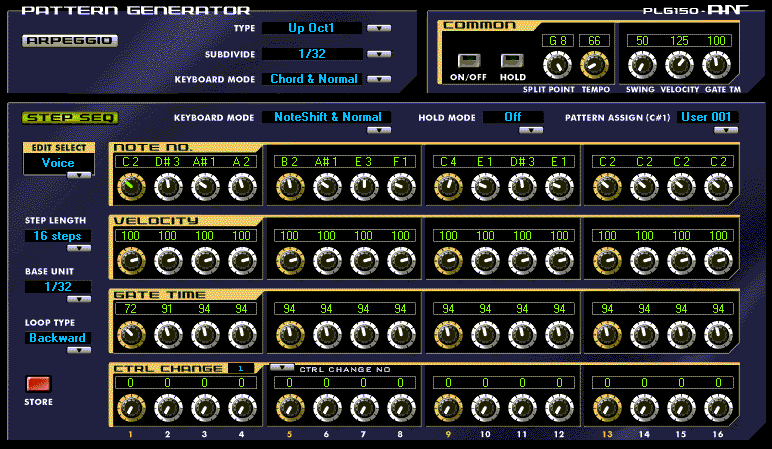Click the Note No. value F1 at step 8
The image size is (772, 449).
point(400,162)
